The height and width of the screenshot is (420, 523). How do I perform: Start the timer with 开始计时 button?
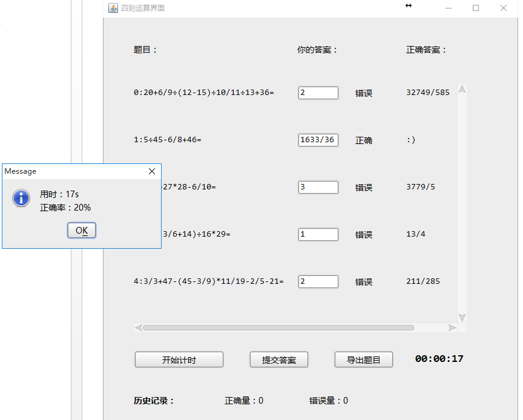[179, 359]
